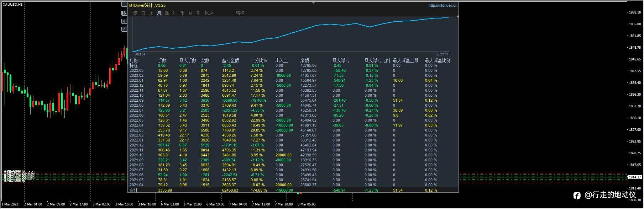Select the 周 weekly statistics tab
Image resolution: width=644 pixels, height=209 pixels.
click(151, 13)
